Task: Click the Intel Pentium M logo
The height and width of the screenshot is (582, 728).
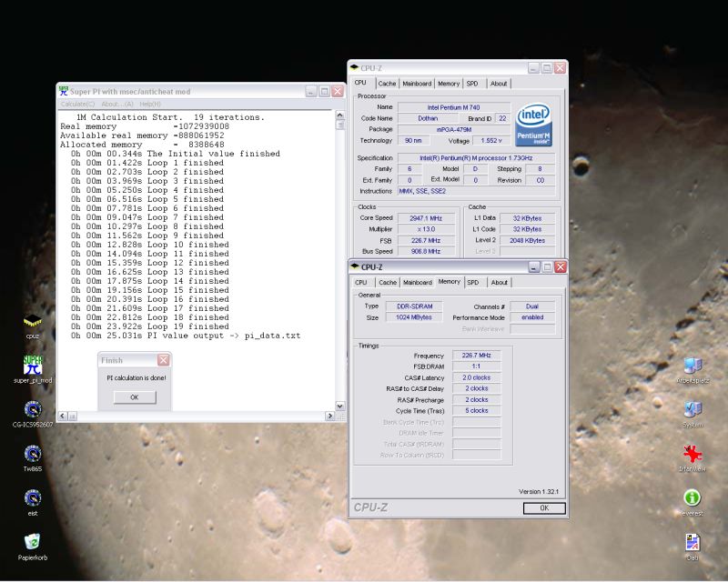Action: pos(534,125)
